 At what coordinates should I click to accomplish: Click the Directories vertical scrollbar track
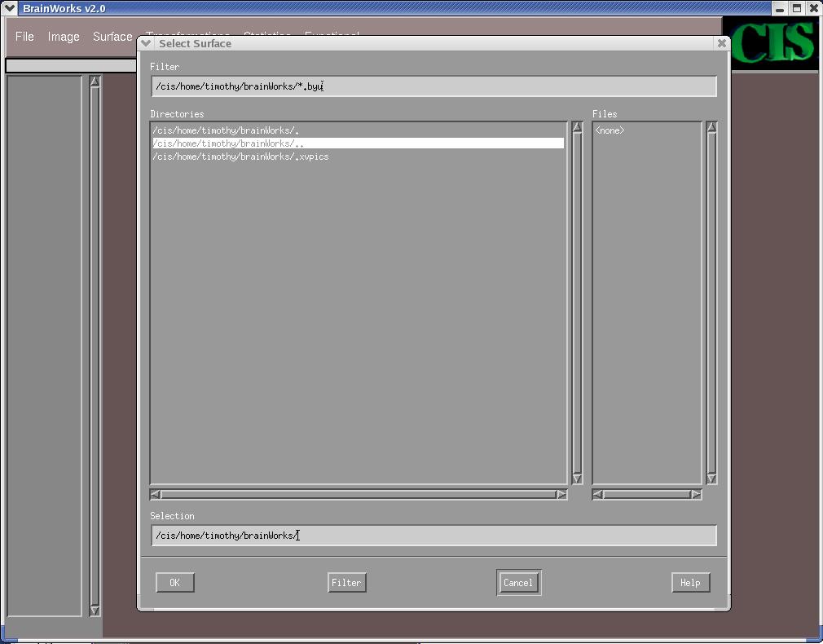[578, 303]
